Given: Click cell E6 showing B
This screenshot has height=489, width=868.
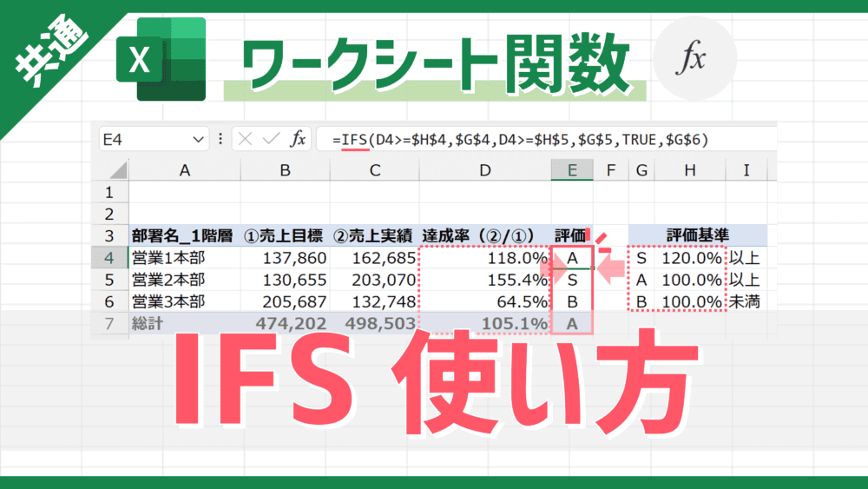Looking at the screenshot, I should [x=572, y=301].
